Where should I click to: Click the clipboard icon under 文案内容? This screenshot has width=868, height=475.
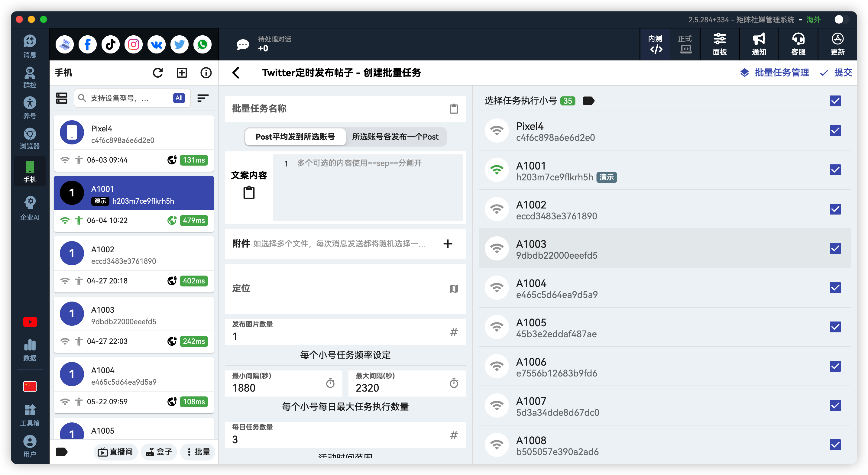click(x=249, y=193)
